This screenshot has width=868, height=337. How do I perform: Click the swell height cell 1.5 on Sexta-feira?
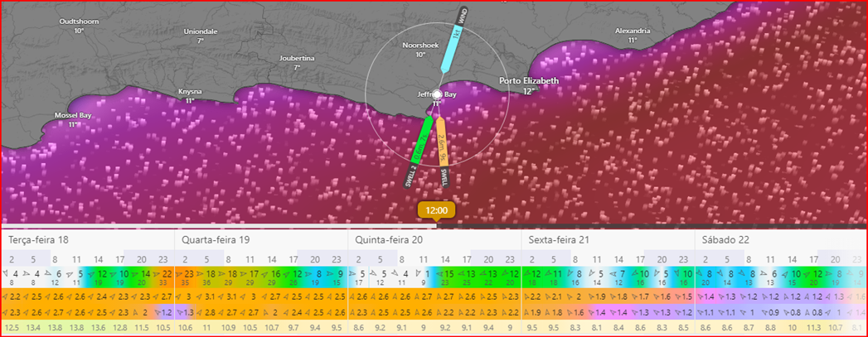(x=686, y=296)
